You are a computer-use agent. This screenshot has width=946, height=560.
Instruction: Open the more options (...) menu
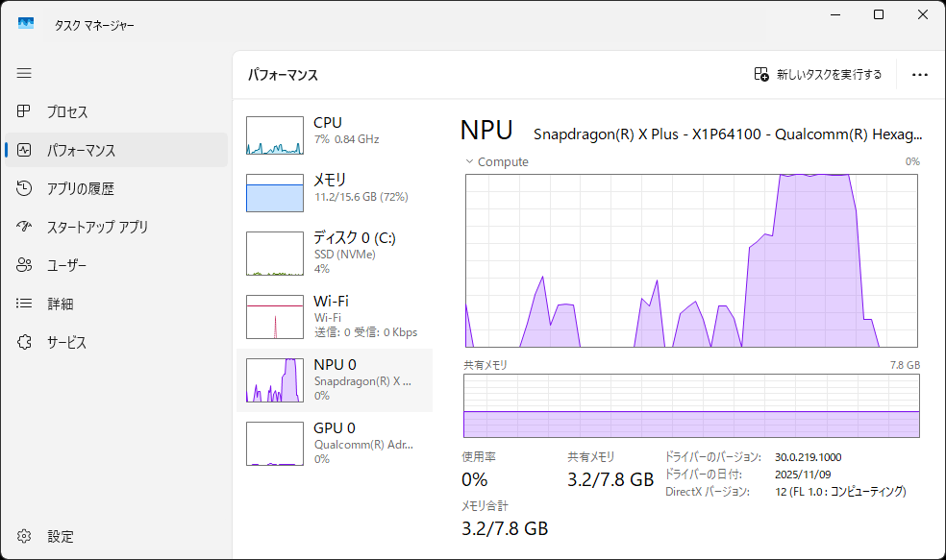920,75
